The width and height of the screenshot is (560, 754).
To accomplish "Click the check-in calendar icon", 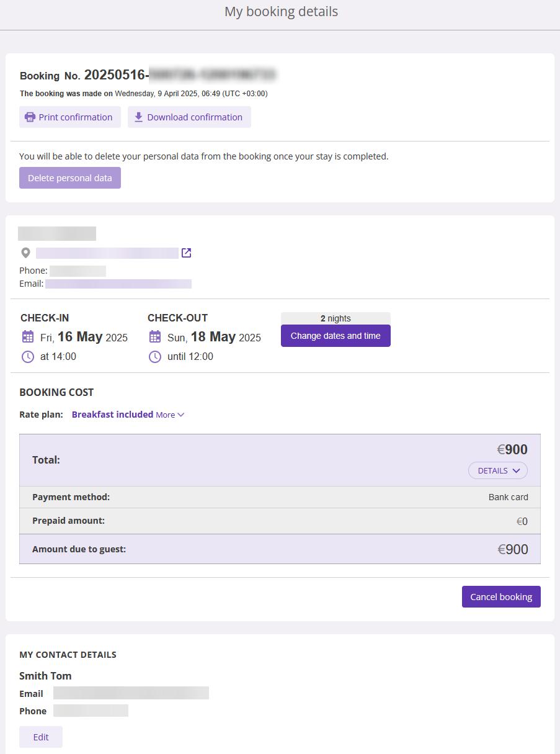I will 28,337.
